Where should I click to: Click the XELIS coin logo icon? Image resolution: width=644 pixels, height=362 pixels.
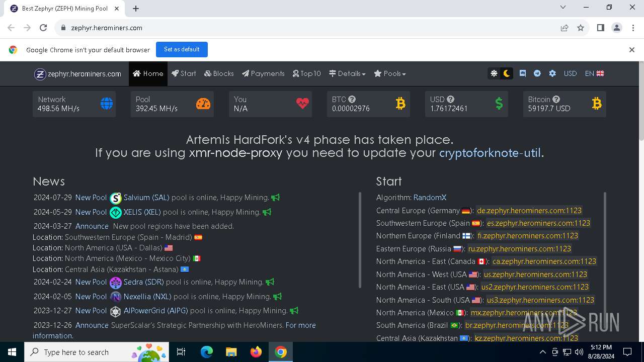tap(116, 213)
